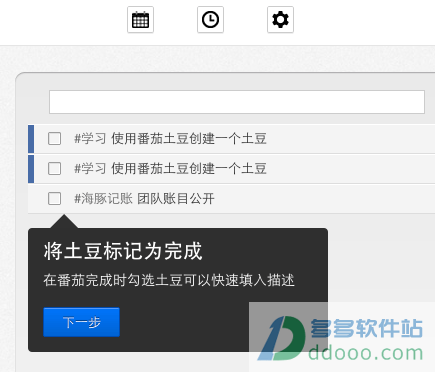Select the second #学习 使用番茄土豆创建一个土豆 text

pos(170,168)
